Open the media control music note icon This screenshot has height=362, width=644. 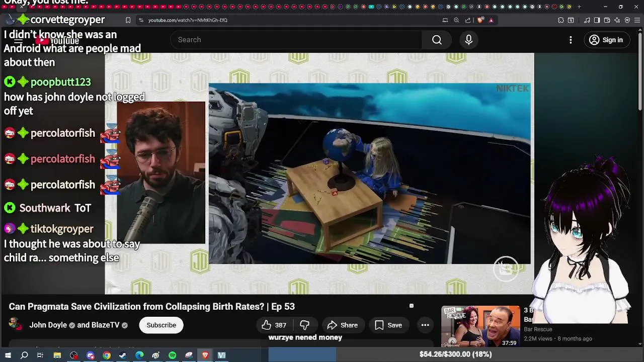(x=587, y=20)
